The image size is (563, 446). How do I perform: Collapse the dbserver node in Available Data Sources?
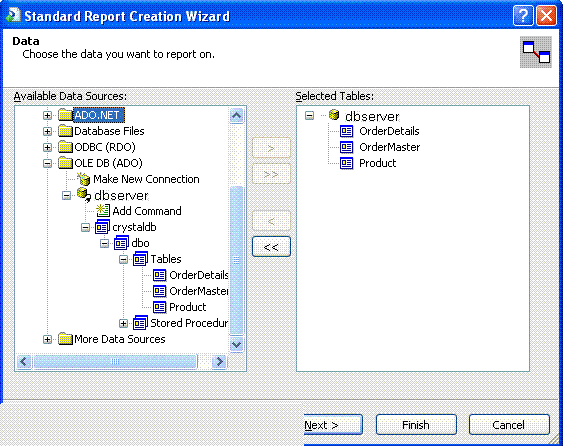pos(66,195)
